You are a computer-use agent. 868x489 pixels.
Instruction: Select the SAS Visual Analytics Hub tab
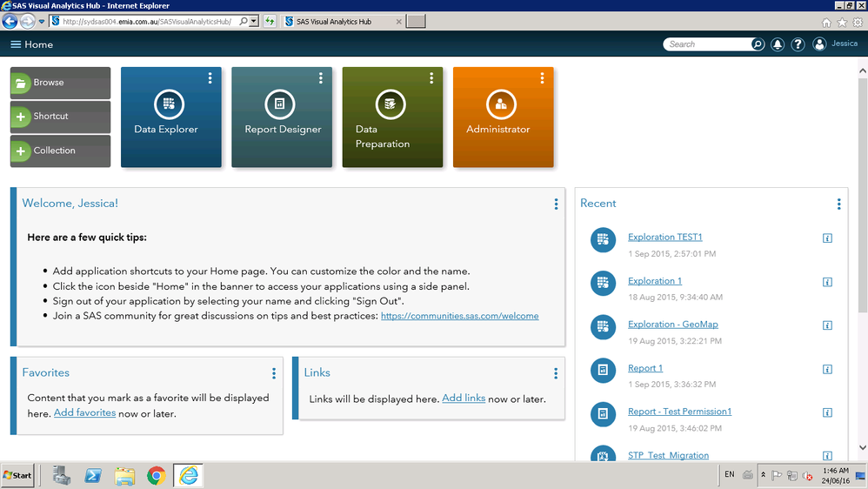(x=344, y=22)
